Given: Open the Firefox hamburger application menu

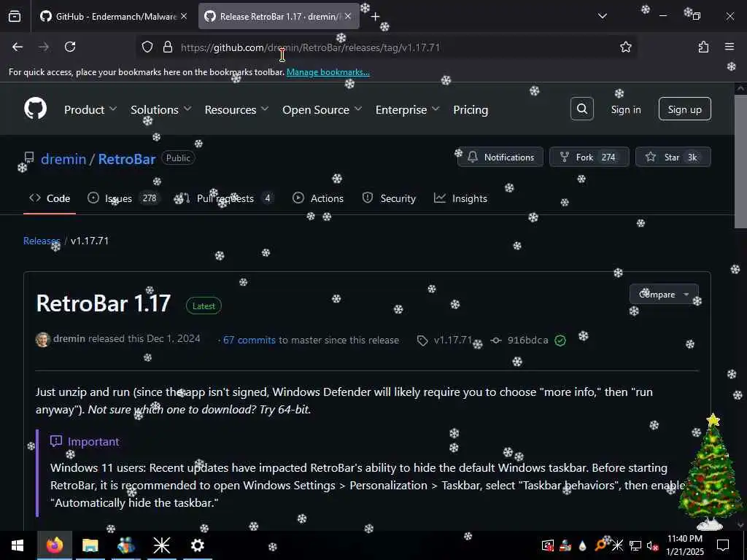Looking at the screenshot, I should [729, 47].
